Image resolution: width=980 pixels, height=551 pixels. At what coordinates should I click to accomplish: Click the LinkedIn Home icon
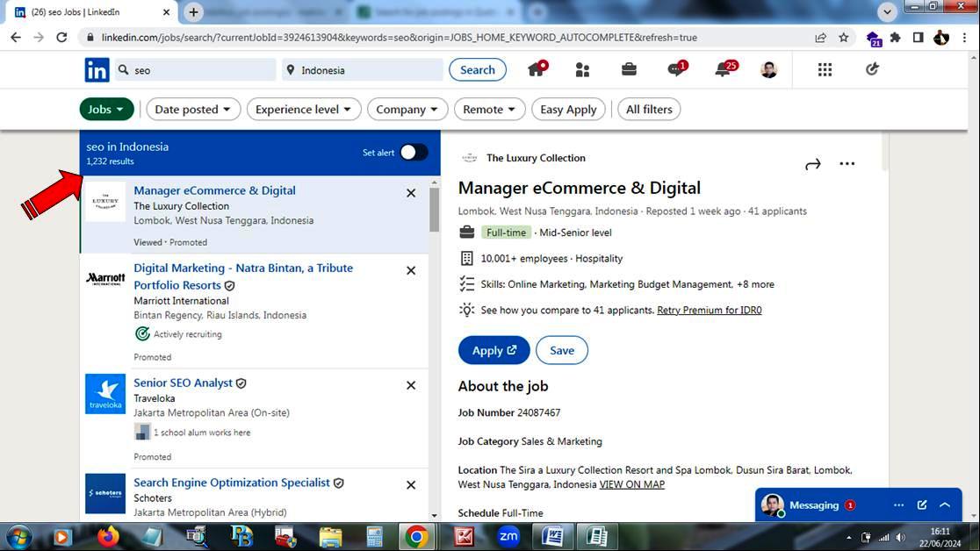tap(537, 70)
